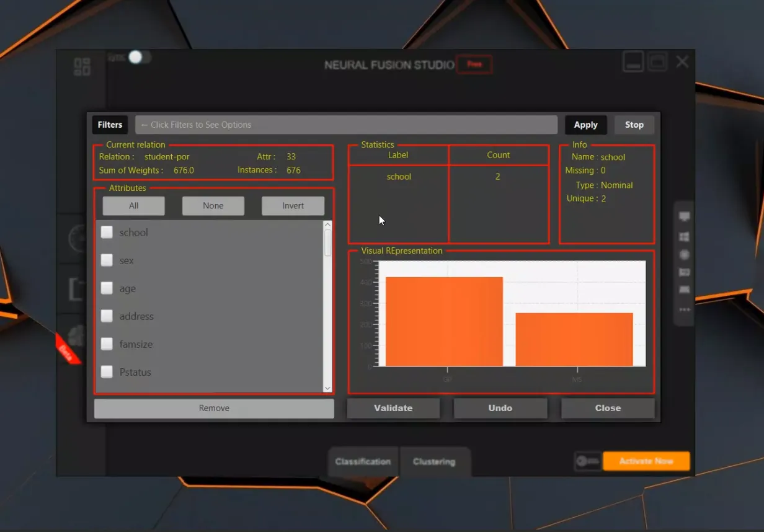Check the Pstatus attribute checkbox

point(107,371)
